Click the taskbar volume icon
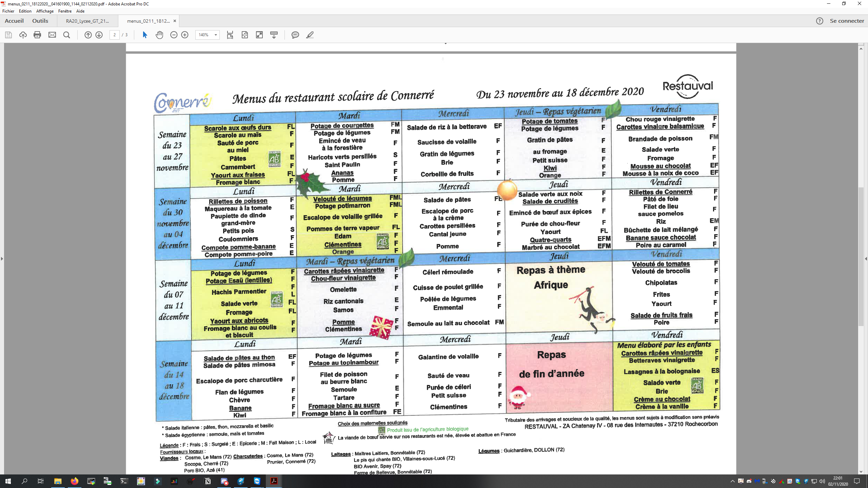 (822, 481)
